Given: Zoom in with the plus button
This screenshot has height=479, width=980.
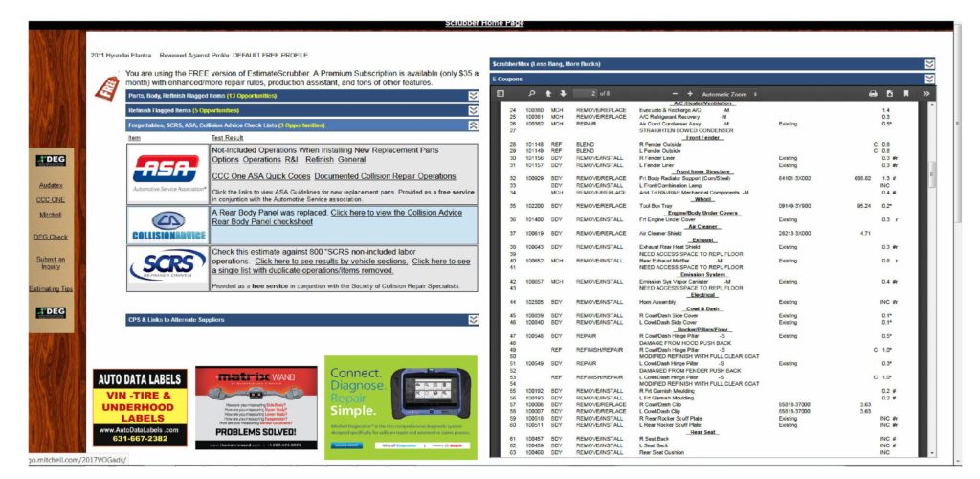Looking at the screenshot, I should [x=690, y=93].
